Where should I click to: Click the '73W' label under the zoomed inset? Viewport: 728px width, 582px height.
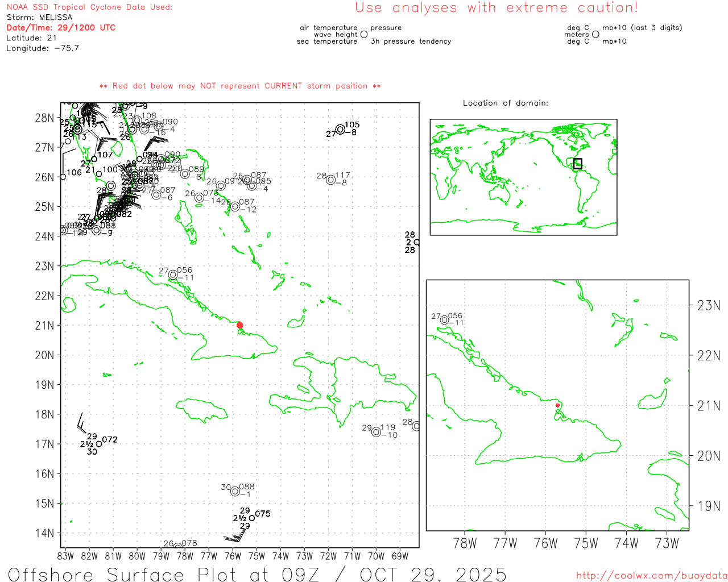(x=667, y=543)
